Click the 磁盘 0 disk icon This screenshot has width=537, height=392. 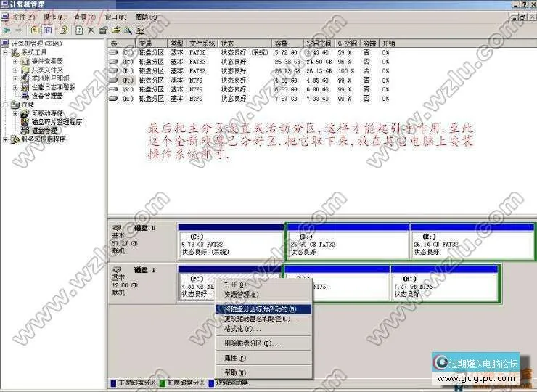click(117, 228)
